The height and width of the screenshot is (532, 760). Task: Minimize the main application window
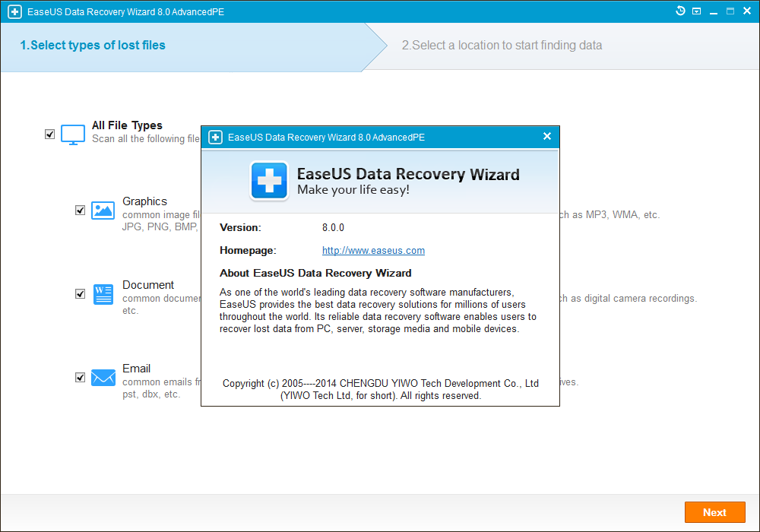[714, 11]
